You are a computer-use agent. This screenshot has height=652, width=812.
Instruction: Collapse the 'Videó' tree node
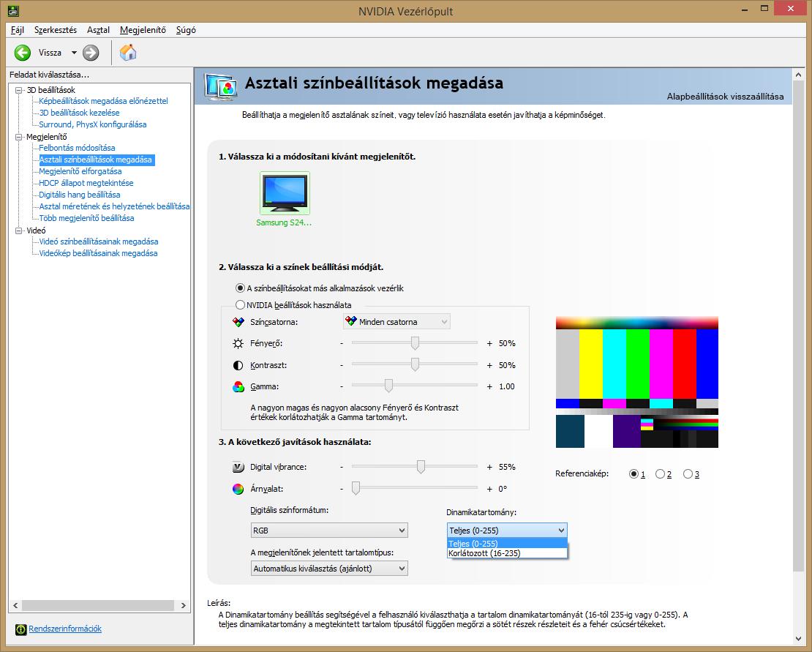pyautogui.click(x=18, y=231)
